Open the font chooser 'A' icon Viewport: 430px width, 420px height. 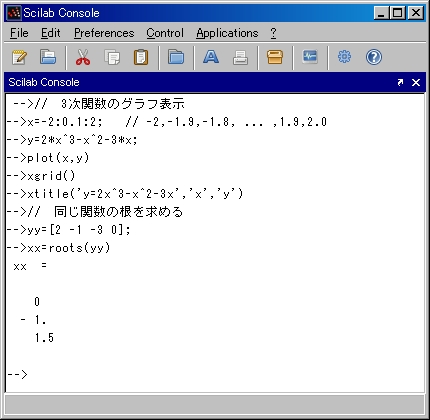[x=211, y=57]
